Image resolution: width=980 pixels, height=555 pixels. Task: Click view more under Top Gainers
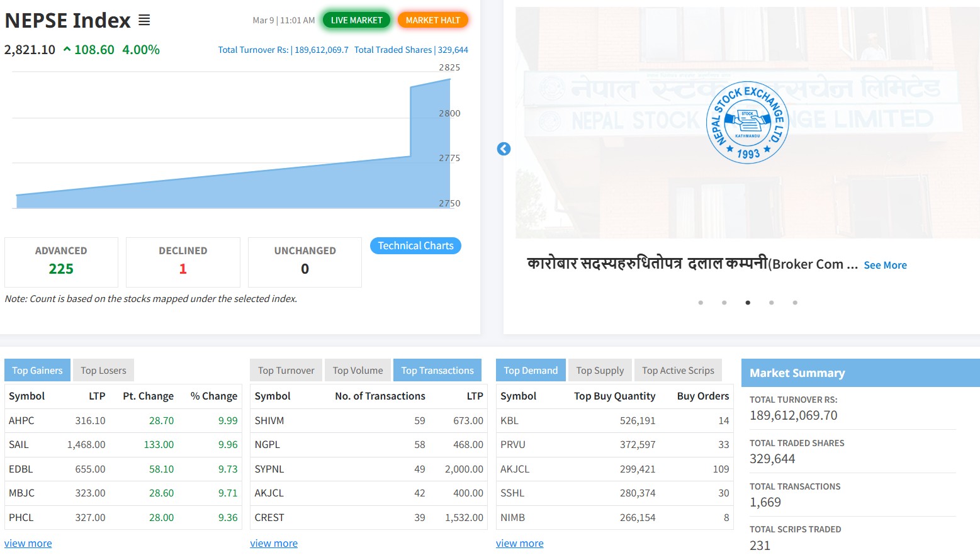pos(28,544)
